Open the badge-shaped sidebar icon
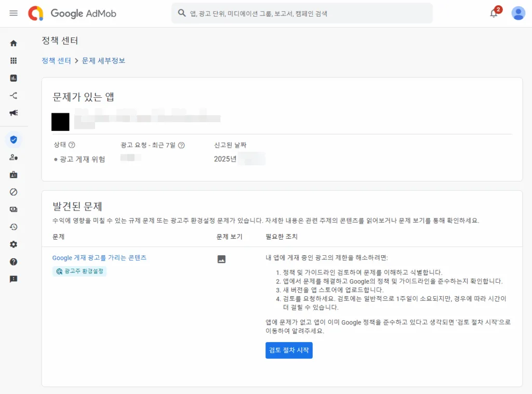The height and width of the screenshot is (394, 532). click(14, 175)
